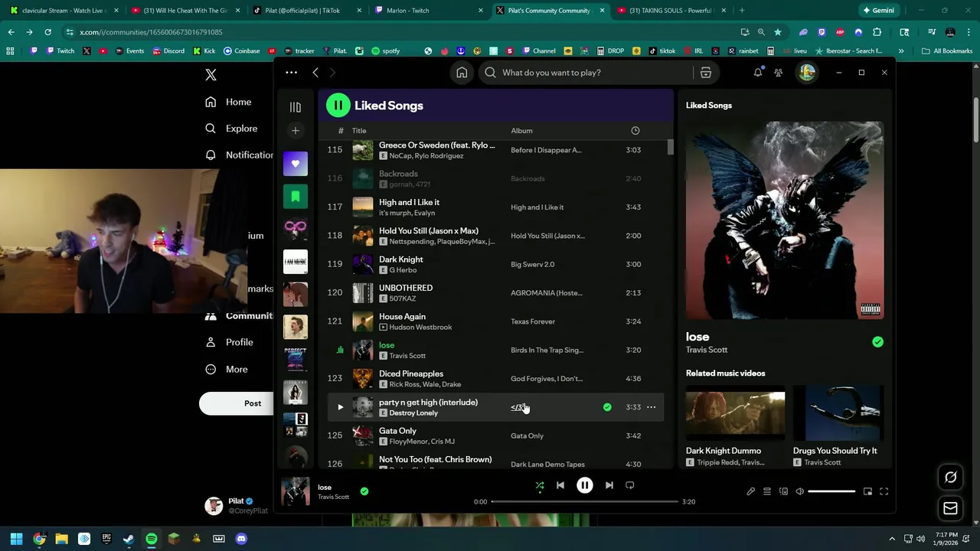Open the Pilat account switcher on X
The height and width of the screenshot is (551, 980).
pyautogui.click(x=237, y=506)
